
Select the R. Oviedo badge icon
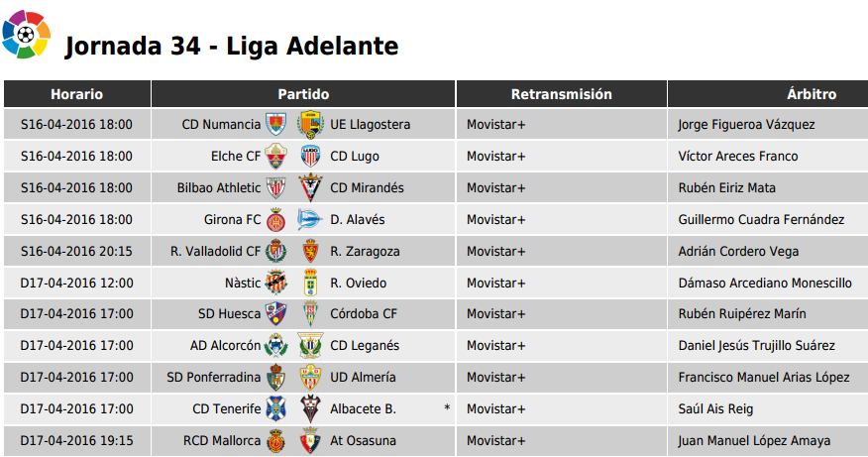coord(310,283)
